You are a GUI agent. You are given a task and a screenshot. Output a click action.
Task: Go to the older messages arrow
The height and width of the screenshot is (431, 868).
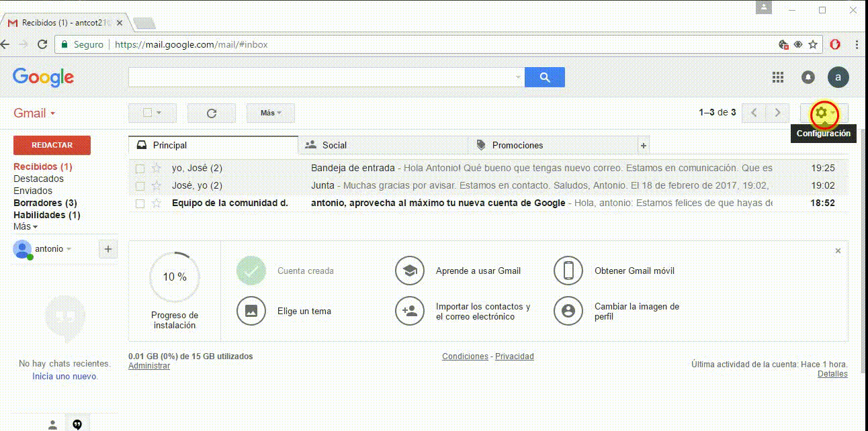tap(778, 113)
